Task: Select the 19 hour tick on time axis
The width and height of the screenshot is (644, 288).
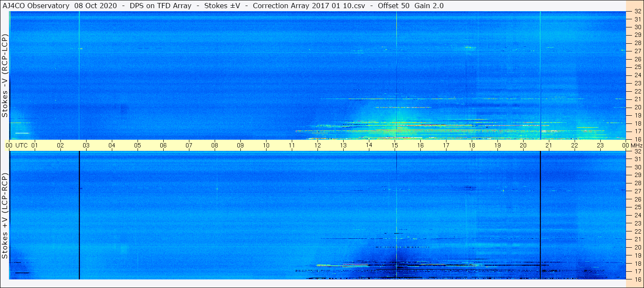Action: (497, 145)
